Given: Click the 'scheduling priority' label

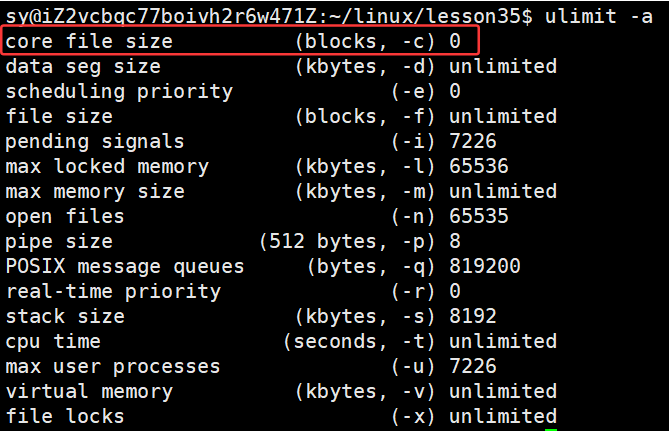Looking at the screenshot, I should click(x=119, y=92).
